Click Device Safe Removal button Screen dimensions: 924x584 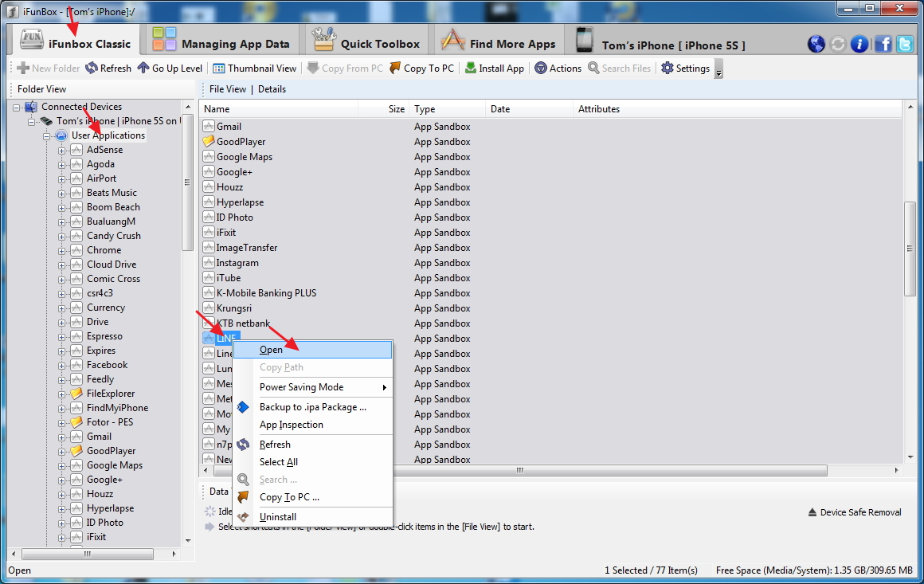point(854,512)
